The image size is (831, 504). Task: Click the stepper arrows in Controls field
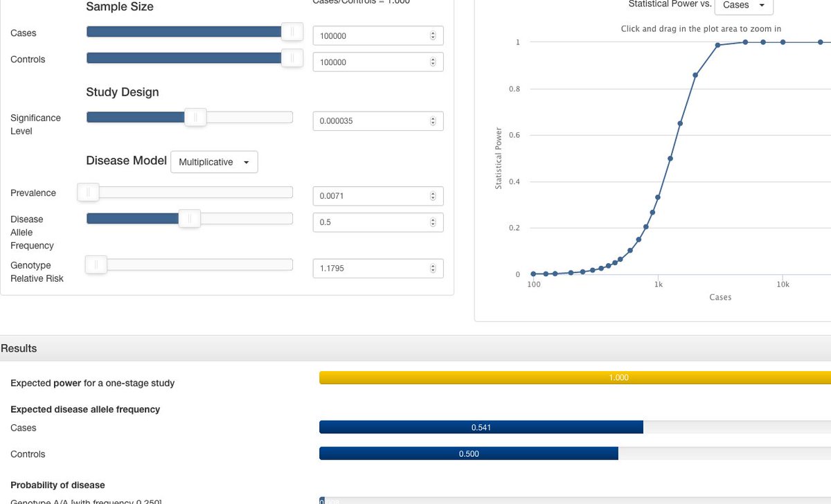click(x=433, y=62)
